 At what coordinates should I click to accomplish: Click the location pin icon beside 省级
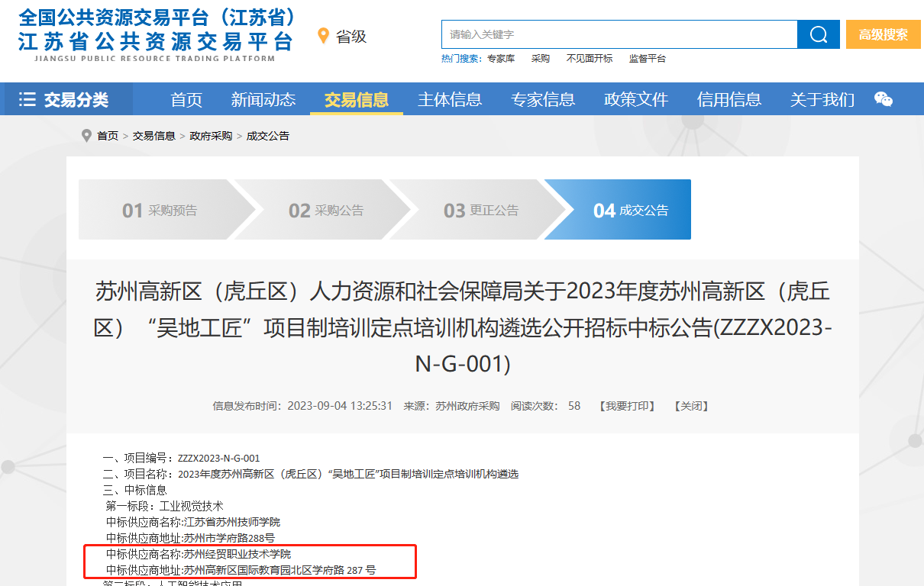[x=323, y=36]
